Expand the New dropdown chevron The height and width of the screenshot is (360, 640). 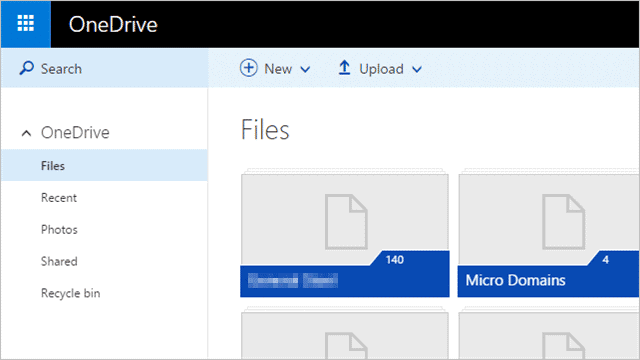pos(305,70)
